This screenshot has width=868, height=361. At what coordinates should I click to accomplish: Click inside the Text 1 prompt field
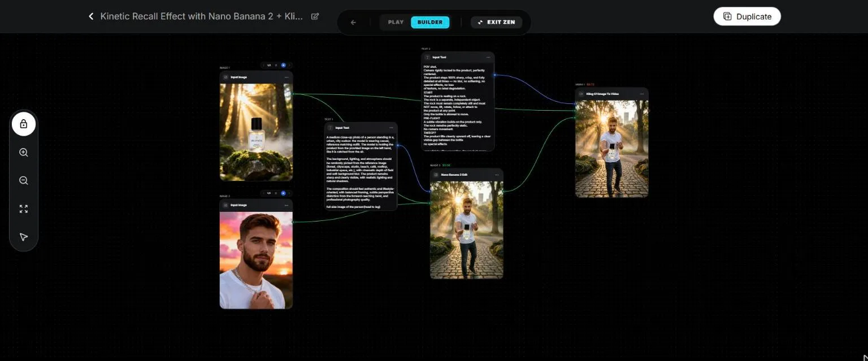pos(361,172)
